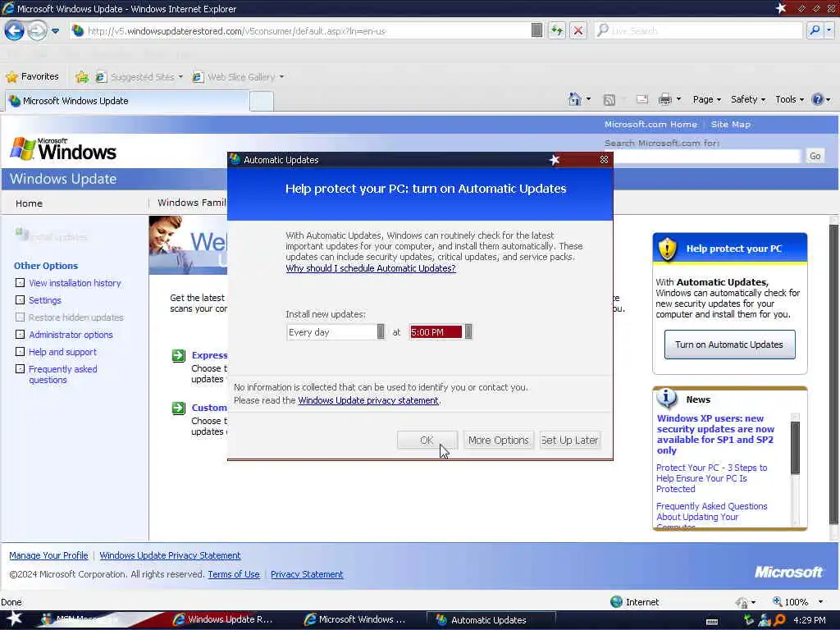Open Settings in Other Options

pos(45,300)
